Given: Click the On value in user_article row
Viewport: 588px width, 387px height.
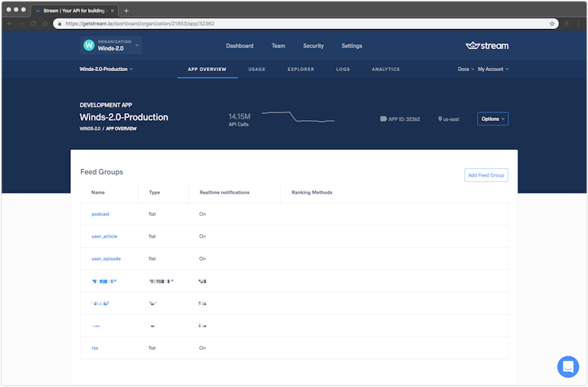Looking at the screenshot, I should (x=202, y=236).
